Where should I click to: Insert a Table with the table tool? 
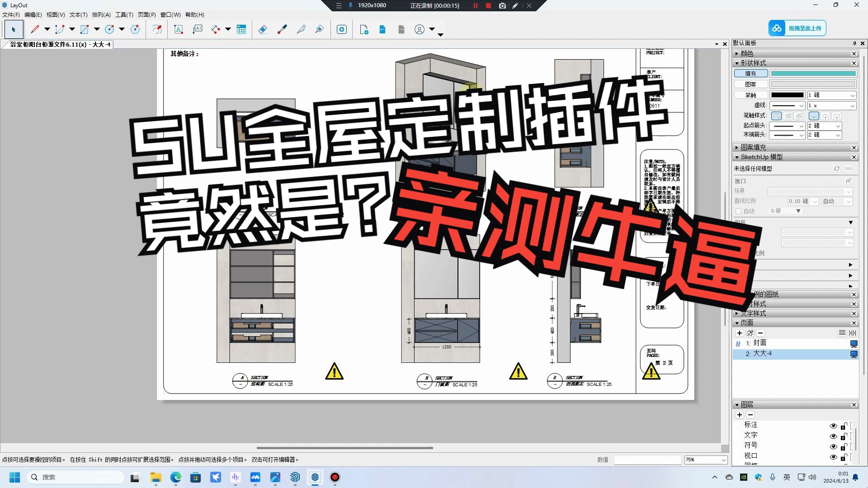click(241, 29)
